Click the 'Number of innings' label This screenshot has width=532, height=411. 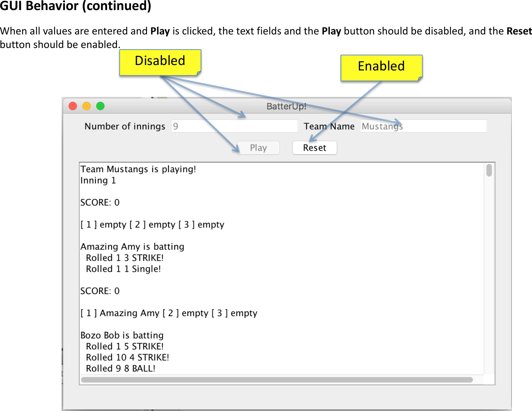click(x=125, y=127)
